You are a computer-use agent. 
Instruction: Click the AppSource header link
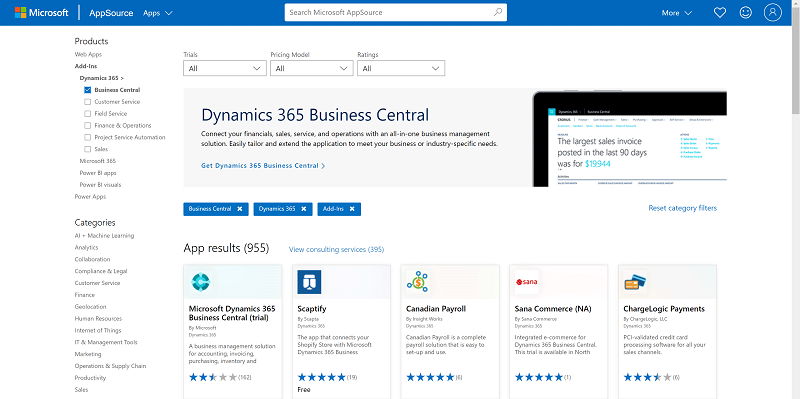click(111, 13)
